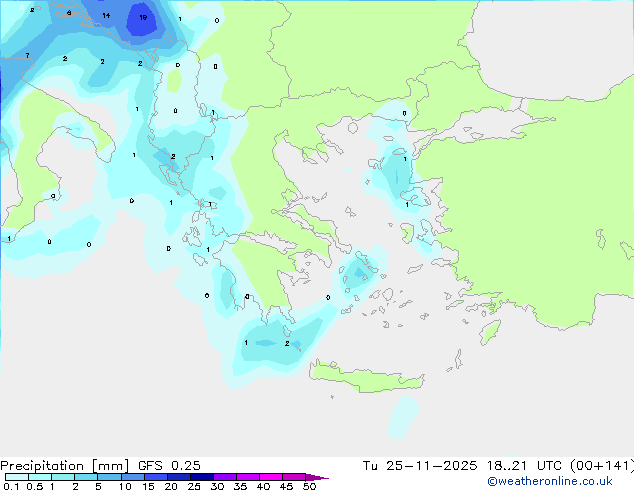Select the 30–35 mm purple legend box
634x490 pixels.
tap(225, 477)
